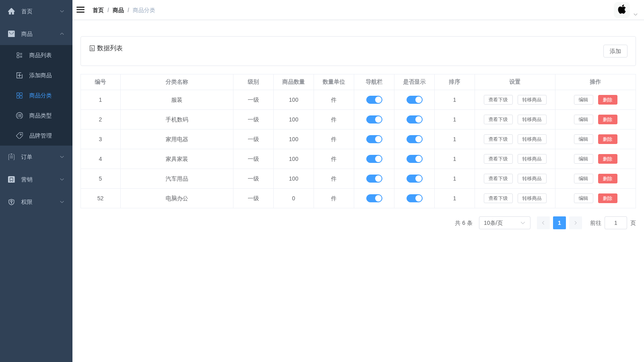This screenshot has width=644, height=362.
Task: Expand the 权限 sidebar chevron
Action: tap(62, 202)
